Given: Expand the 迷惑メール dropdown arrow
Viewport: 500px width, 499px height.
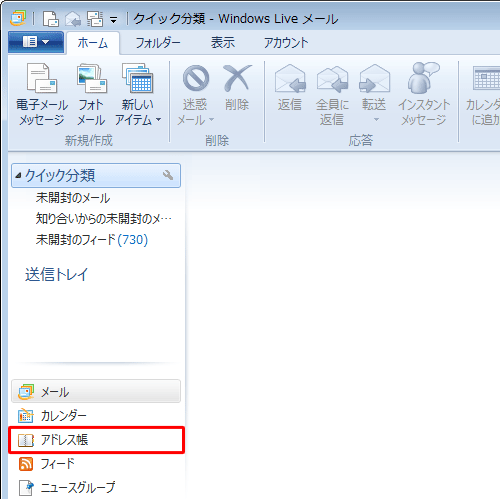Looking at the screenshot, I should (211, 119).
